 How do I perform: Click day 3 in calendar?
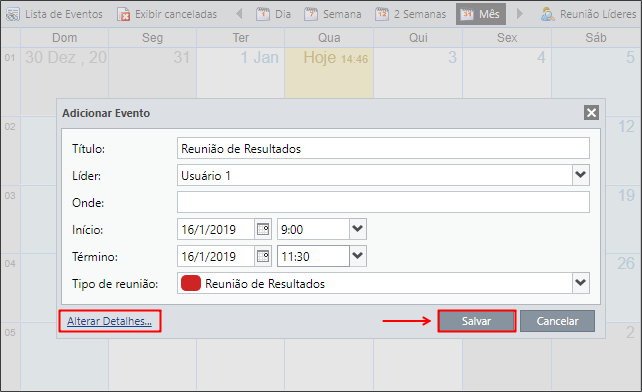(x=418, y=73)
